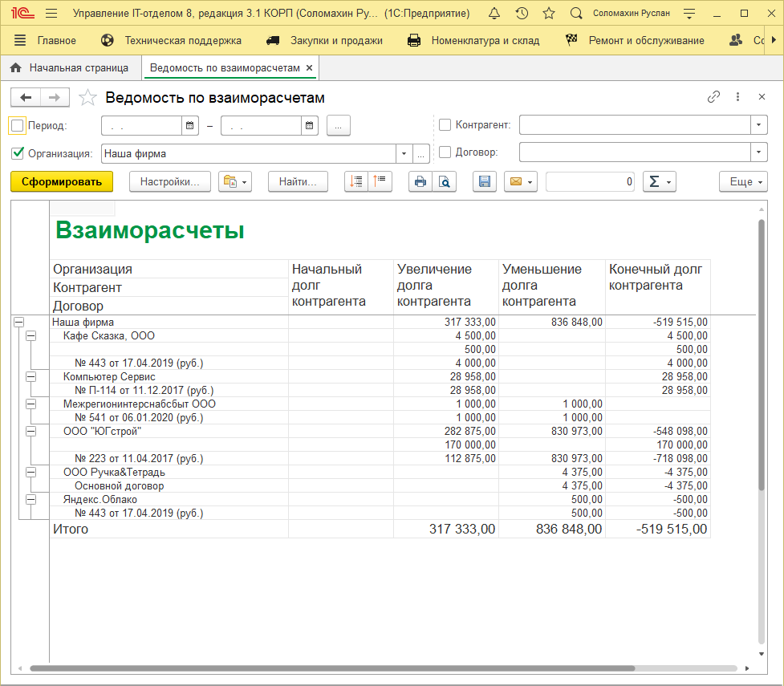Uncheck the Организация checkbox

pos(18,153)
